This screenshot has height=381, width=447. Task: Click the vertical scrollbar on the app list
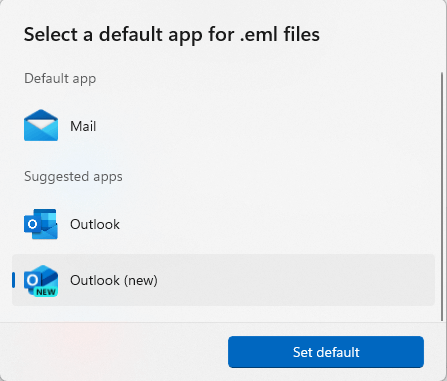[442, 197]
